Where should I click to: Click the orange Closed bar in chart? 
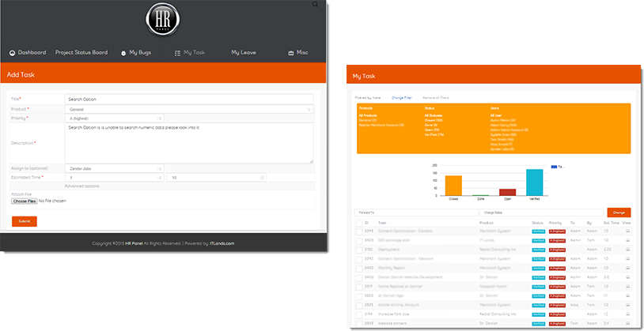453,186
